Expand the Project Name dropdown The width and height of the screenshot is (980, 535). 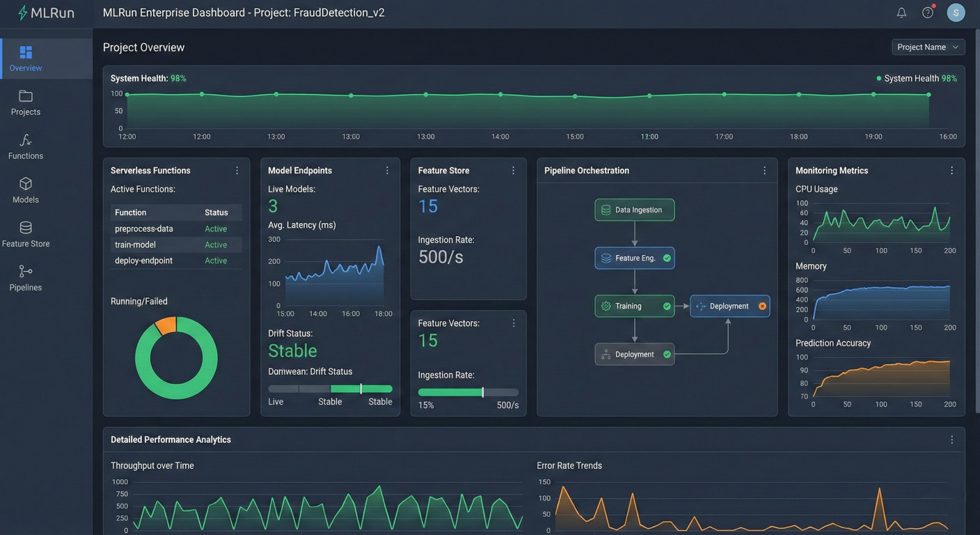pyautogui.click(x=928, y=47)
